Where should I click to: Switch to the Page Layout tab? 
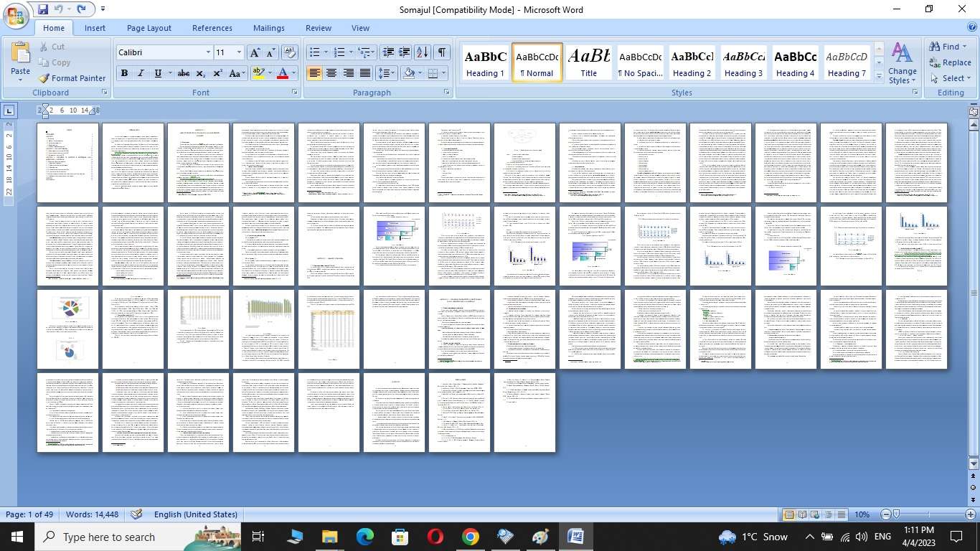click(x=149, y=28)
